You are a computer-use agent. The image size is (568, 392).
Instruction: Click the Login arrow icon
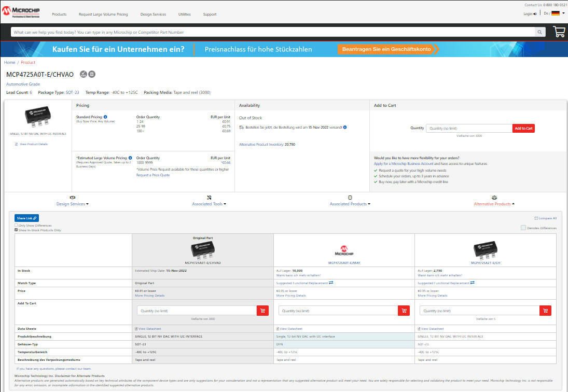(x=535, y=14)
